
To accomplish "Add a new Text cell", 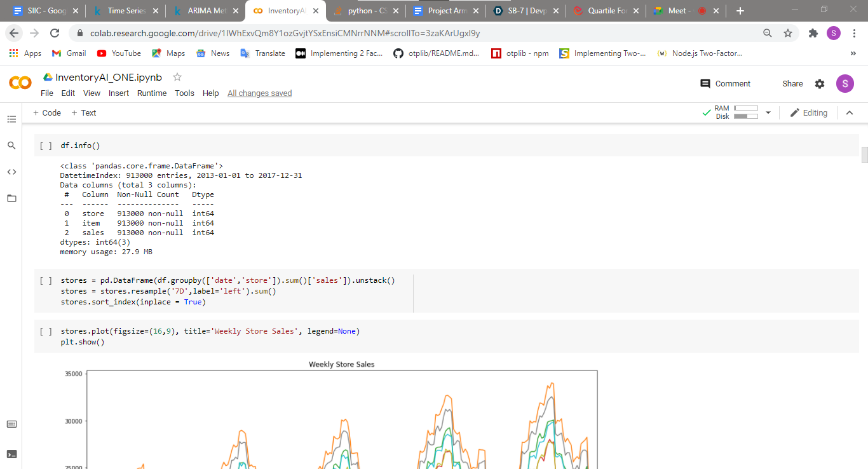I will pyautogui.click(x=83, y=112).
